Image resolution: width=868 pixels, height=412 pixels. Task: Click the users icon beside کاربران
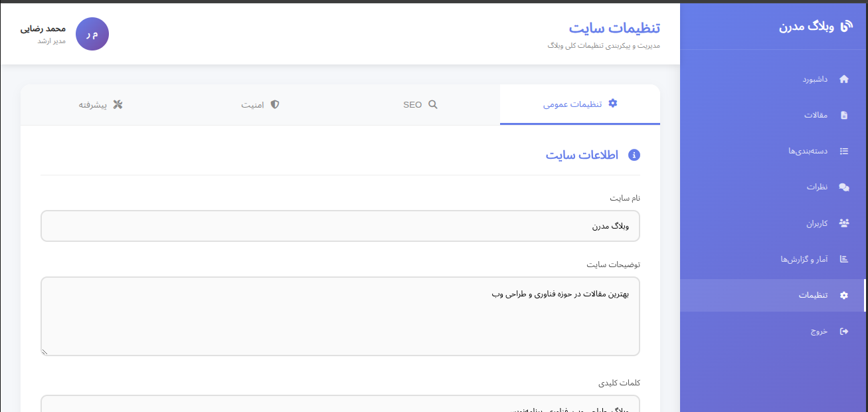(844, 223)
